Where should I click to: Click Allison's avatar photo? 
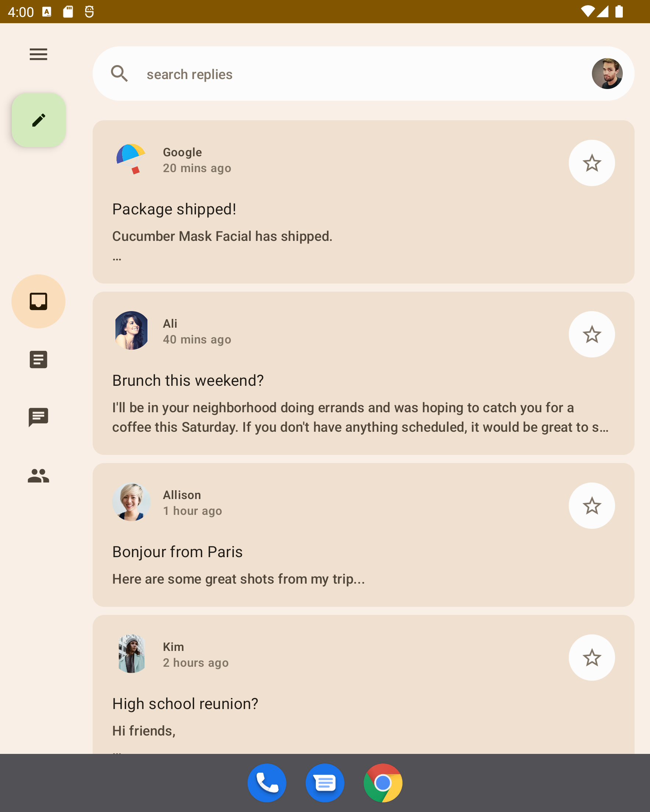coord(131,502)
